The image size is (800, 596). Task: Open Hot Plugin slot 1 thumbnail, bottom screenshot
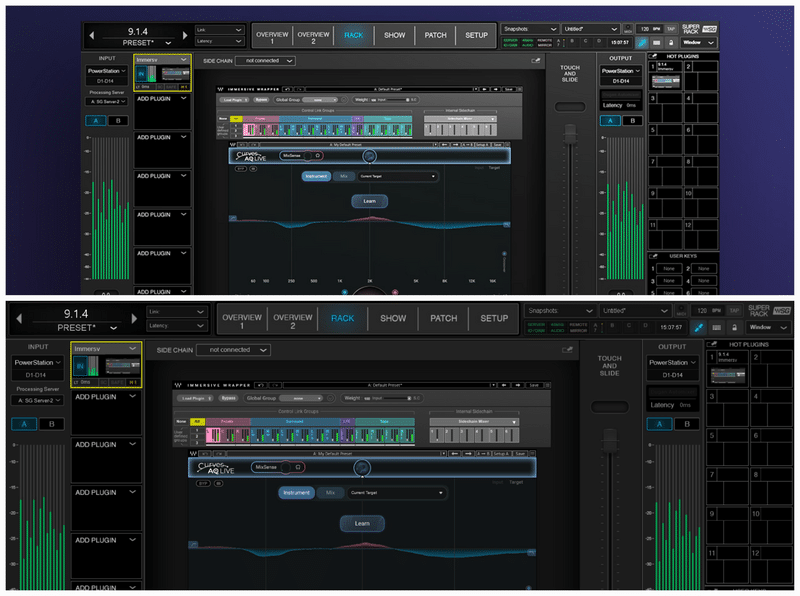click(x=728, y=376)
